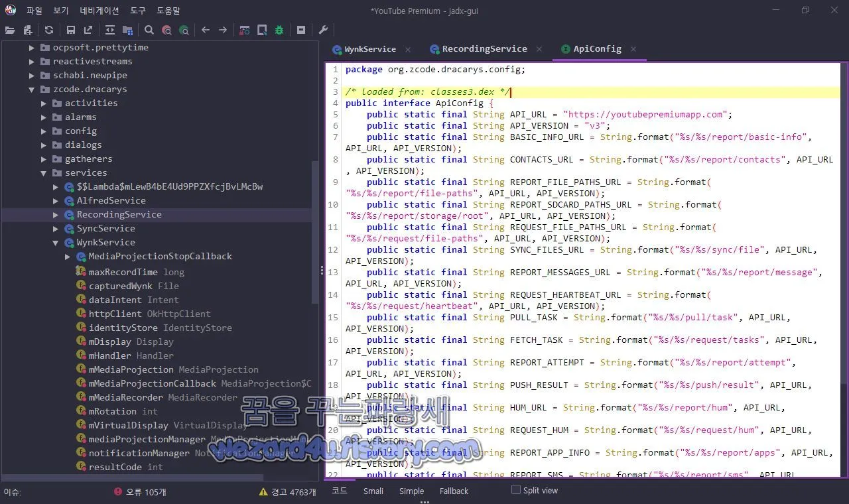Select the dialogs package in the tree

pos(84,145)
